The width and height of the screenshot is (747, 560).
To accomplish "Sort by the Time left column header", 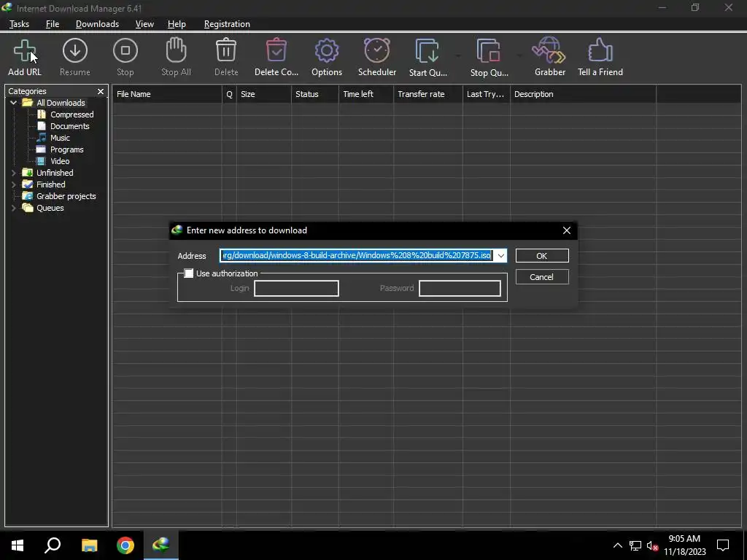I will click(366, 94).
